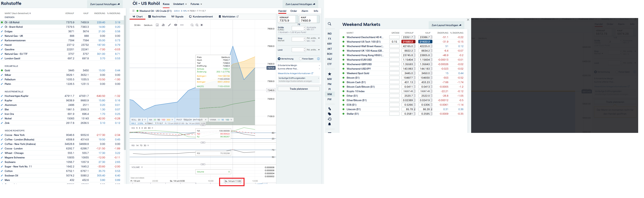Open the Futures dropdown
The image size is (644, 198).
pyautogui.click(x=196, y=4)
